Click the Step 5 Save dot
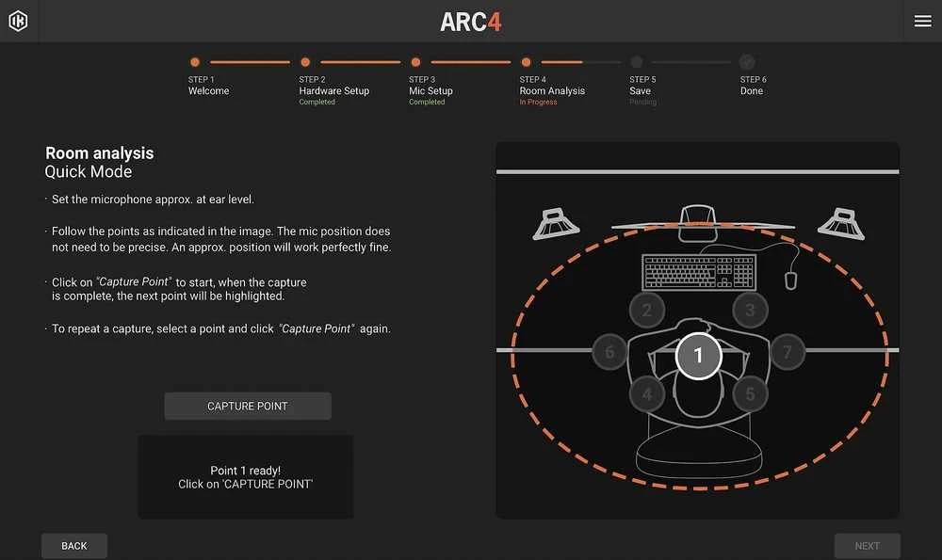 tap(637, 62)
